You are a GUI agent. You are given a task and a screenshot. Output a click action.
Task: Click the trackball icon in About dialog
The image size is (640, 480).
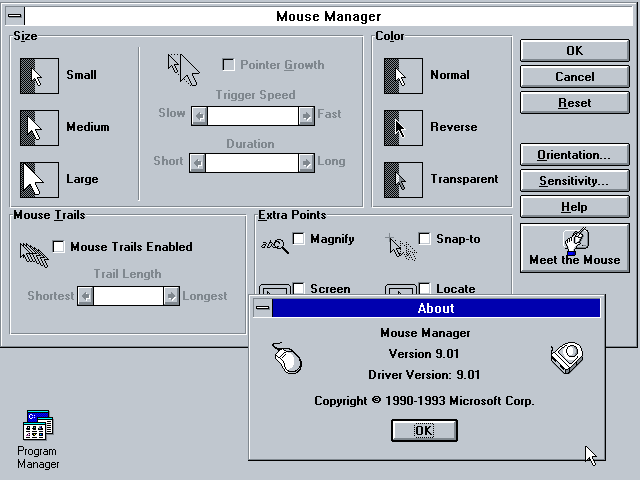(x=567, y=358)
